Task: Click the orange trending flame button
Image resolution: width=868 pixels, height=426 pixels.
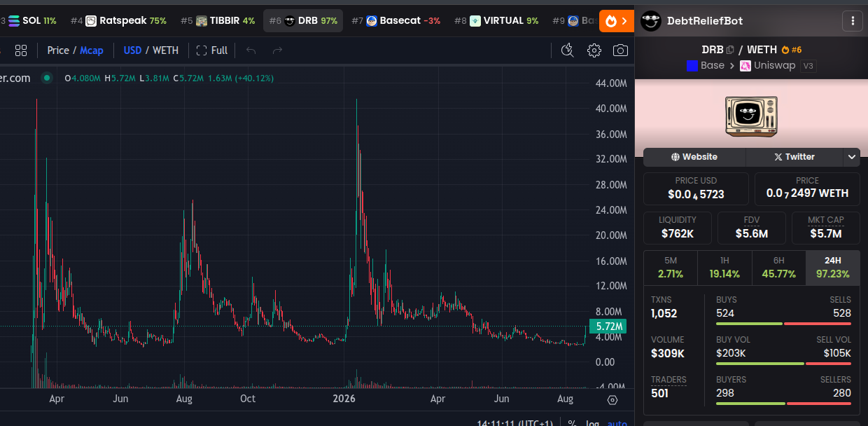Action: (616, 21)
